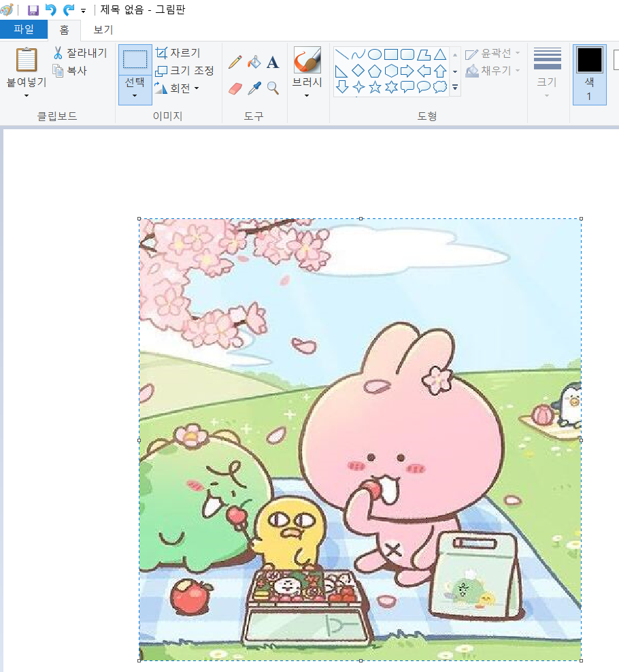The width and height of the screenshot is (619, 672).
Task: Select the pentagon shape
Action: click(x=375, y=71)
